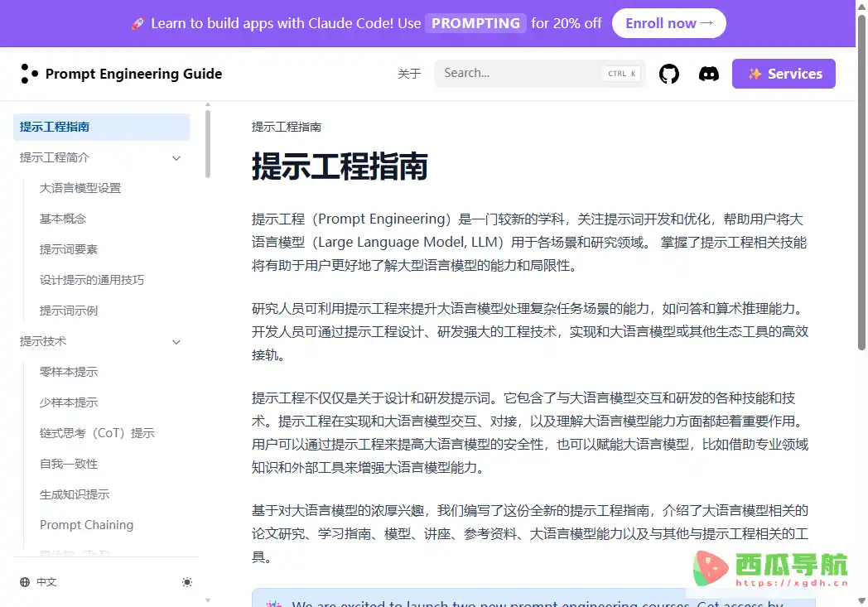The height and width of the screenshot is (607, 868).
Task: Open the 关于 navigation link
Action: tap(409, 74)
